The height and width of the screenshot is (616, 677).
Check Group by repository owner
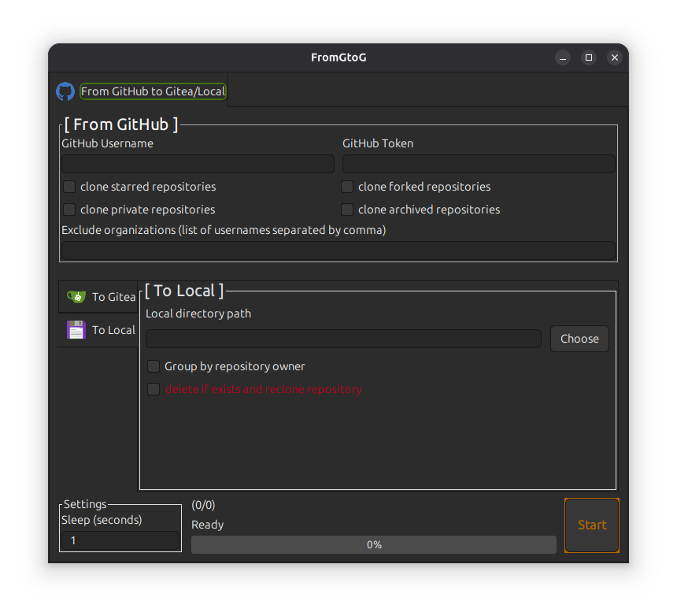pos(154,366)
